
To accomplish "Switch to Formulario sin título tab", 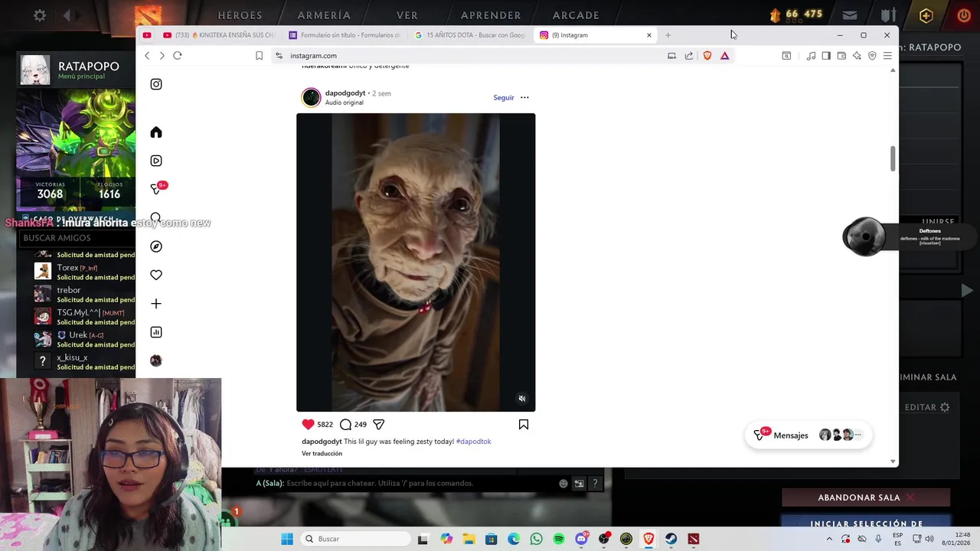I will (x=345, y=35).
